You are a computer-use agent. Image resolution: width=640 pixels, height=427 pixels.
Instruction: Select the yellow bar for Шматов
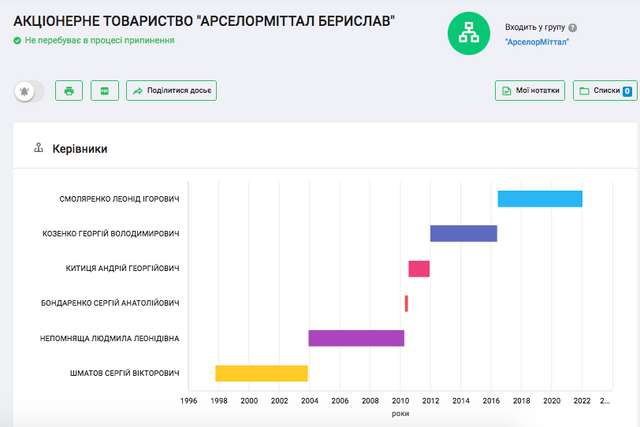pyautogui.click(x=262, y=373)
